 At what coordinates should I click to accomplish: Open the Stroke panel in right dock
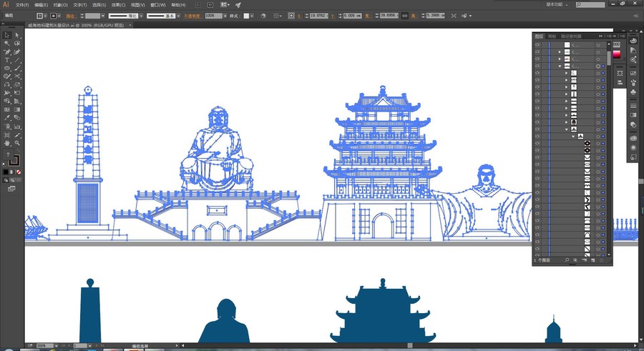pyautogui.click(x=633, y=106)
